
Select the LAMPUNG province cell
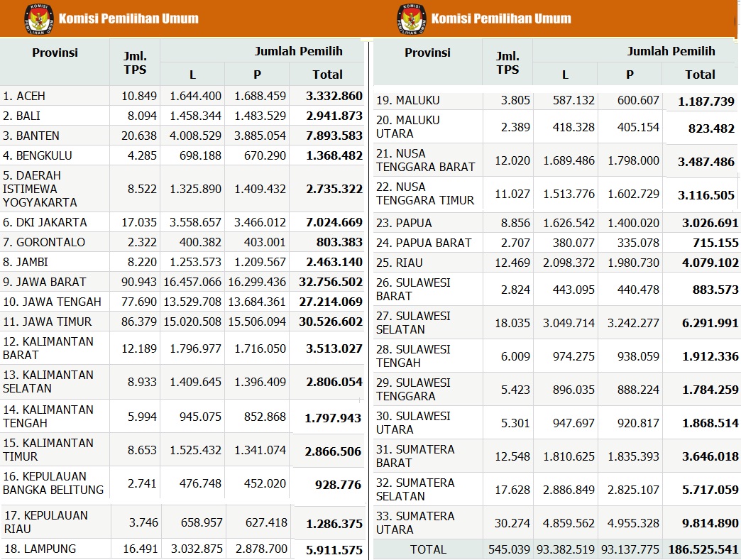[40, 549]
